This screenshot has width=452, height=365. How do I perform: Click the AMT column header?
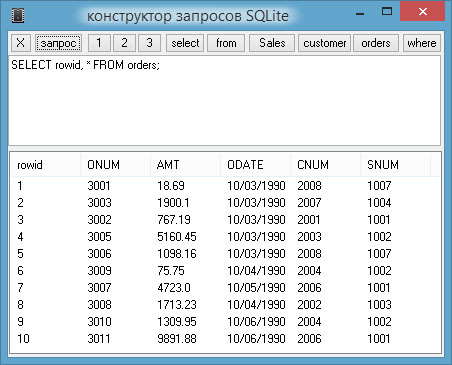tap(185, 165)
